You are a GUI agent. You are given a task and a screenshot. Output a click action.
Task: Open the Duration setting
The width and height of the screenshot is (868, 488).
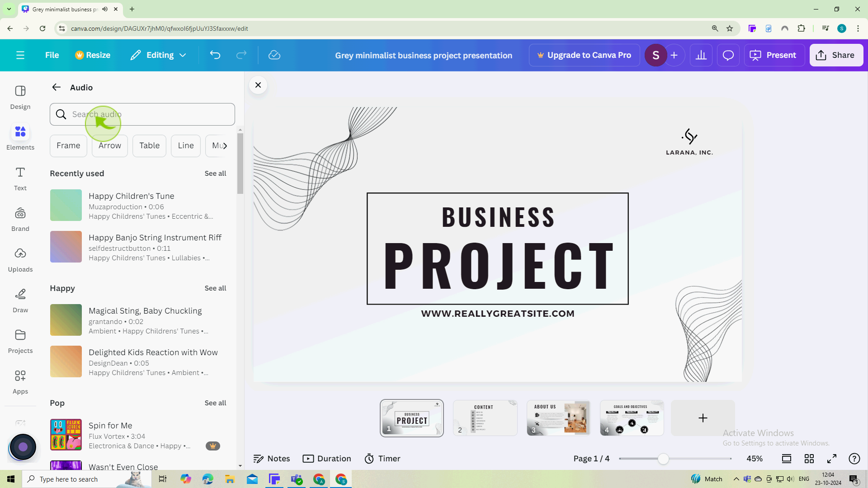pos(327,459)
